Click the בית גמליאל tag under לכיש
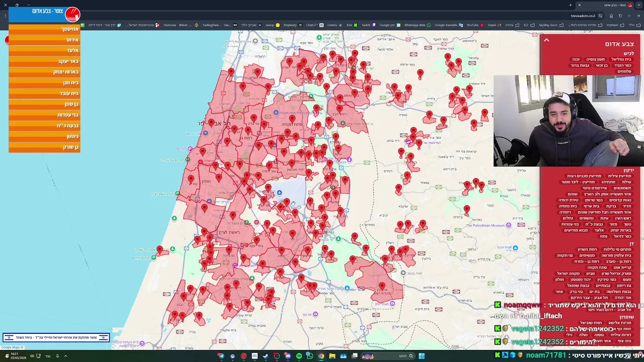 pos(621,59)
